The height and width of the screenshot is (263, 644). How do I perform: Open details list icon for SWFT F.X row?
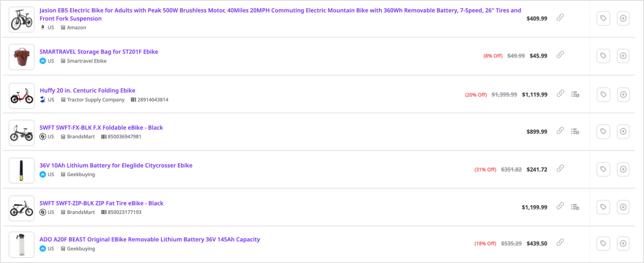575,131
